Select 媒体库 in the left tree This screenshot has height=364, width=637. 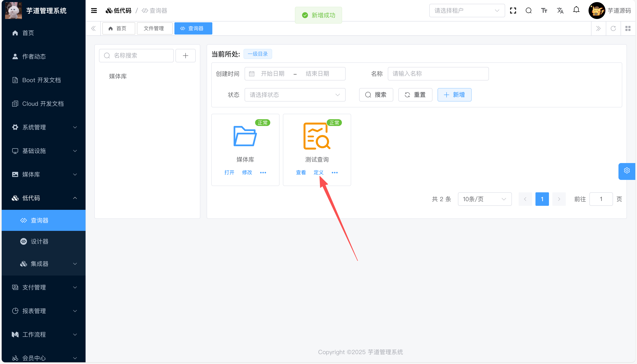coord(118,76)
